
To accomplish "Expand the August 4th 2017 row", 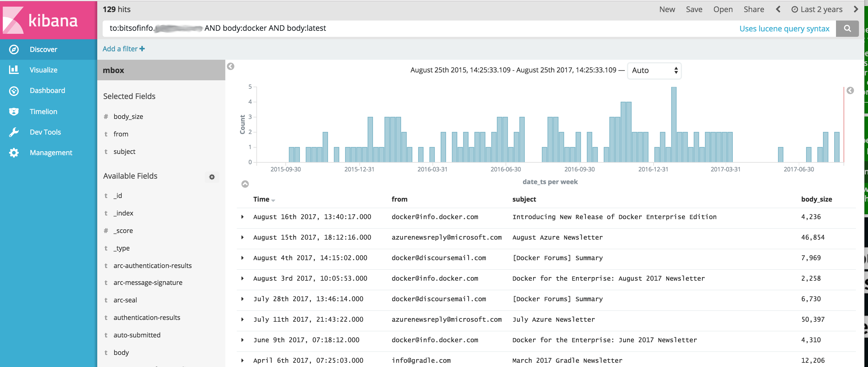I will tap(242, 258).
